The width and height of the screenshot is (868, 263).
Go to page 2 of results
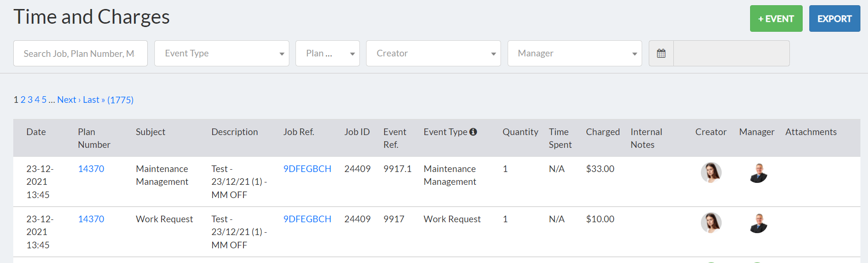pyautogui.click(x=23, y=100)
